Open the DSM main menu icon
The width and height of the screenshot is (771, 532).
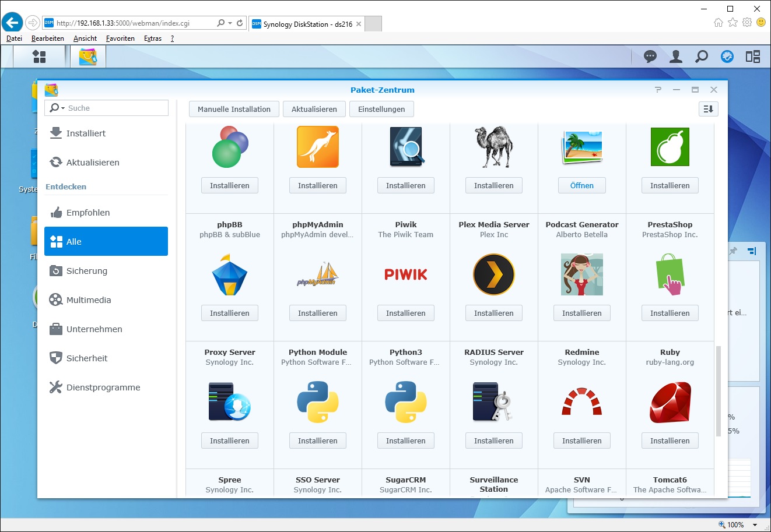[39, 57]
